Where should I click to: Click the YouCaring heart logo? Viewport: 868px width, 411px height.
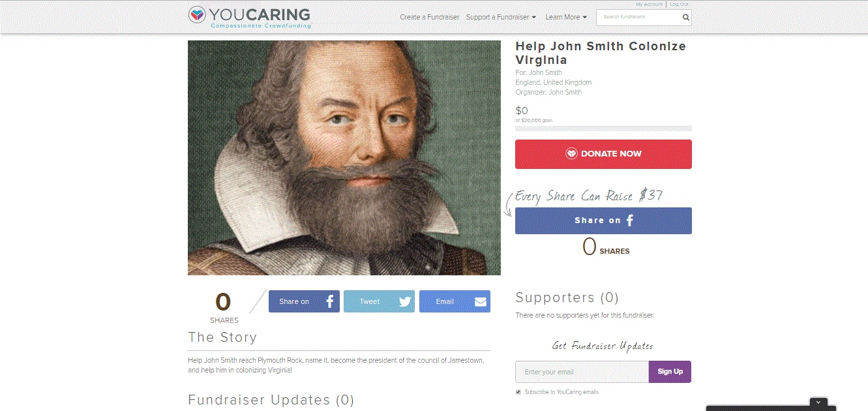pos(198,15)
